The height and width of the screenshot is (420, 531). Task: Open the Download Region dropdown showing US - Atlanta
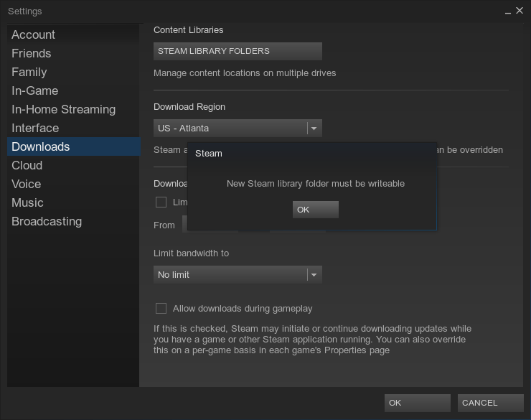238,128
